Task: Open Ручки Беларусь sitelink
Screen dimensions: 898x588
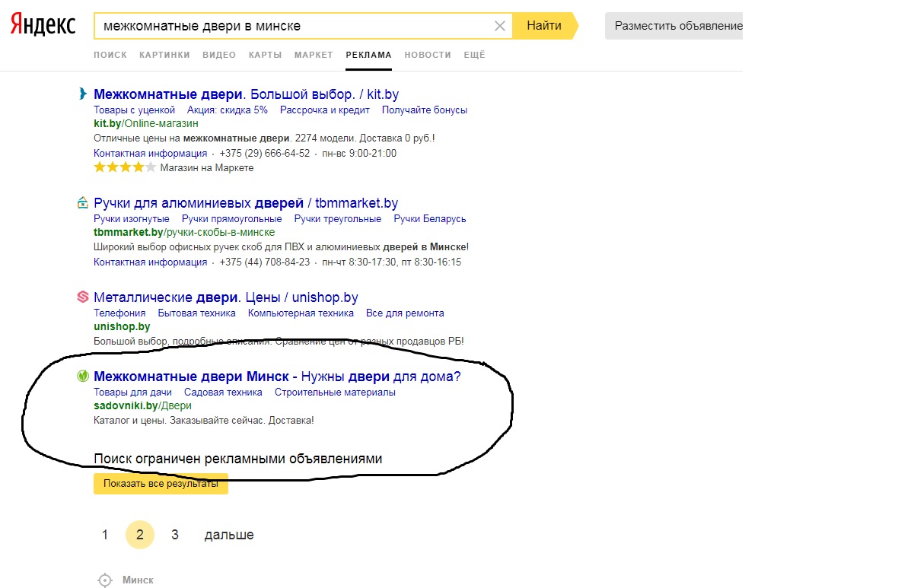Action: (429, 219)
